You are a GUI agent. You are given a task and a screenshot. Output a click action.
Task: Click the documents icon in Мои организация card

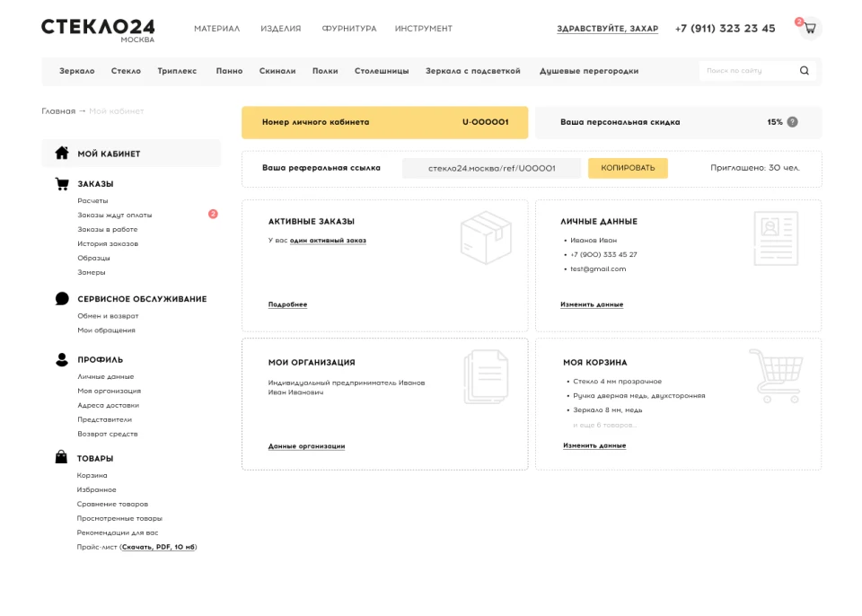pyautogui.click(x=486, y=377)
